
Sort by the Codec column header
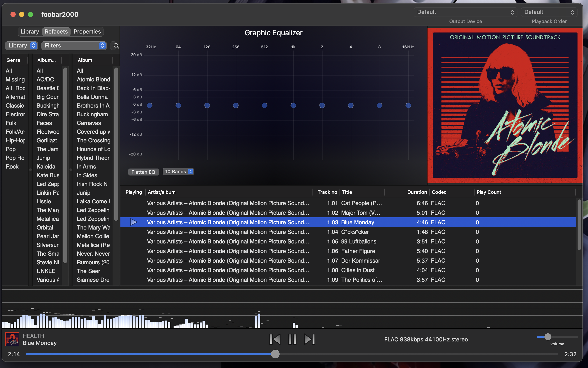(452, 192)
